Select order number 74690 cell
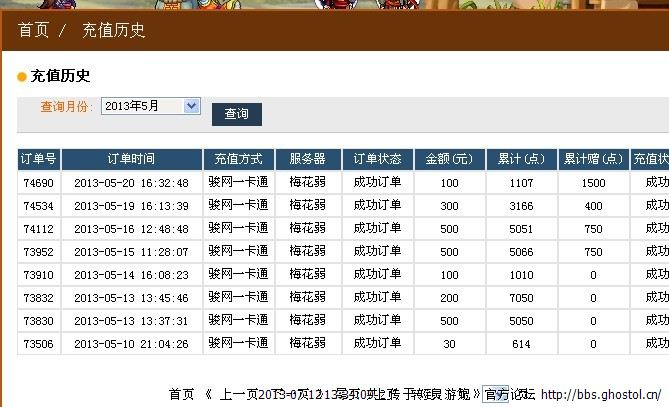The width and height of the screenshot is (669, 407). click(x=39, y=182)
